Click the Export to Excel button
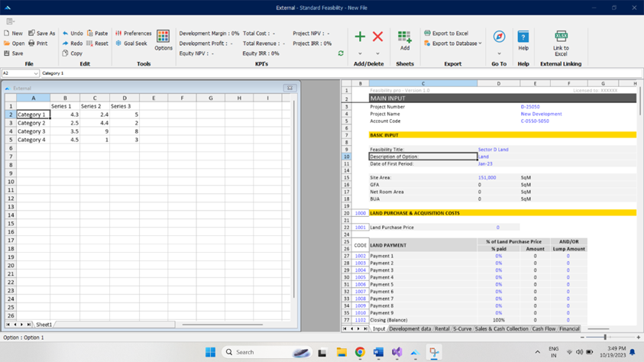The height and width of the screenshot is (362, 644). coord(446,34)
